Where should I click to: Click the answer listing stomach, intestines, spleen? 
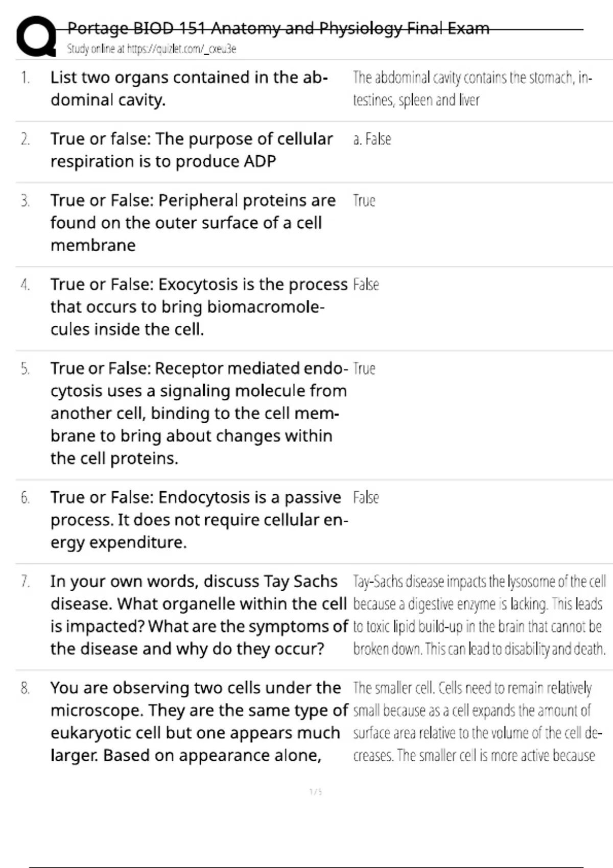472,88
